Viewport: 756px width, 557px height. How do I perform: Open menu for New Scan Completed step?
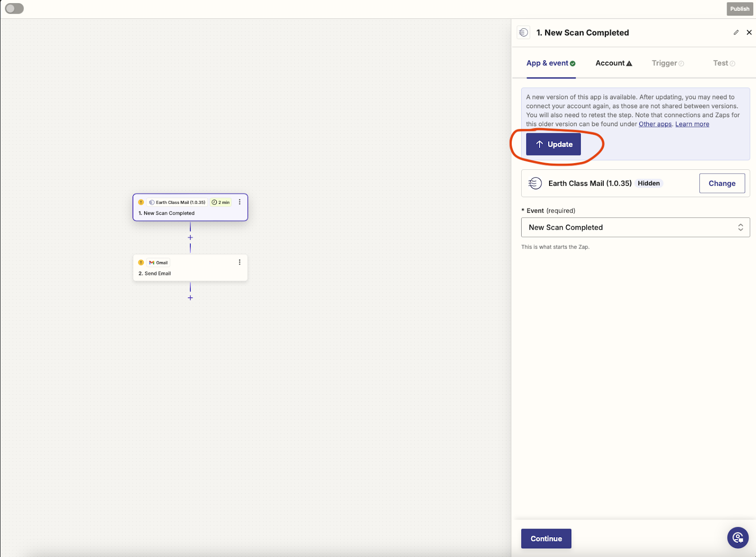click(x=240, y=202)
